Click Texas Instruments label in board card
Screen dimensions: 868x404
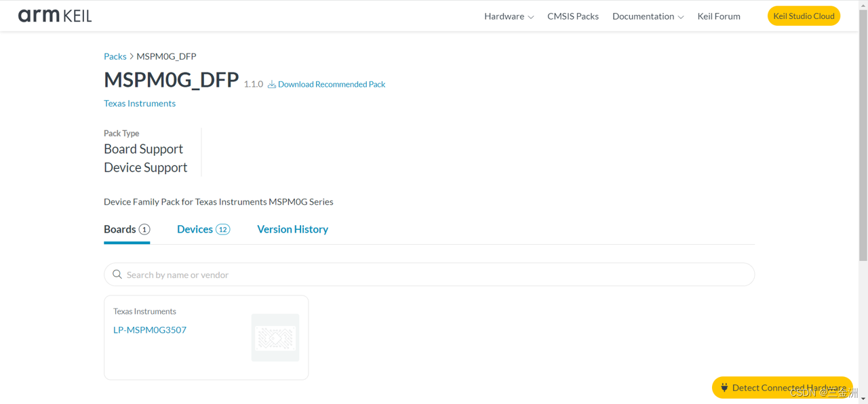pyautogui.click(x=144, y=311)
